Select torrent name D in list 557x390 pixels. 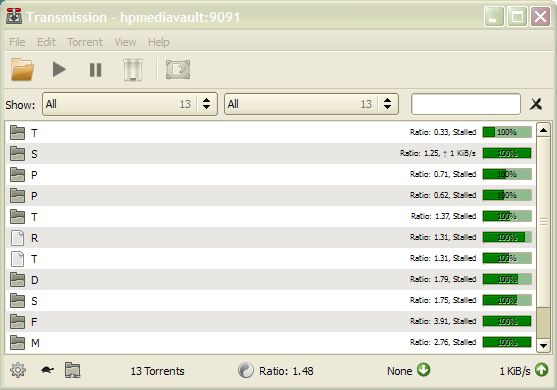coord(34,280)
